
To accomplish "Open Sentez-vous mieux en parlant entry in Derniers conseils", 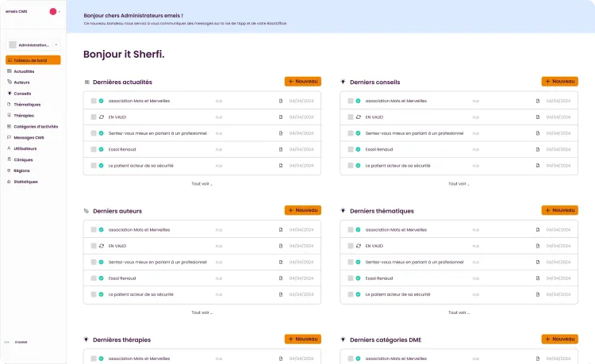I will coord(414,133).
